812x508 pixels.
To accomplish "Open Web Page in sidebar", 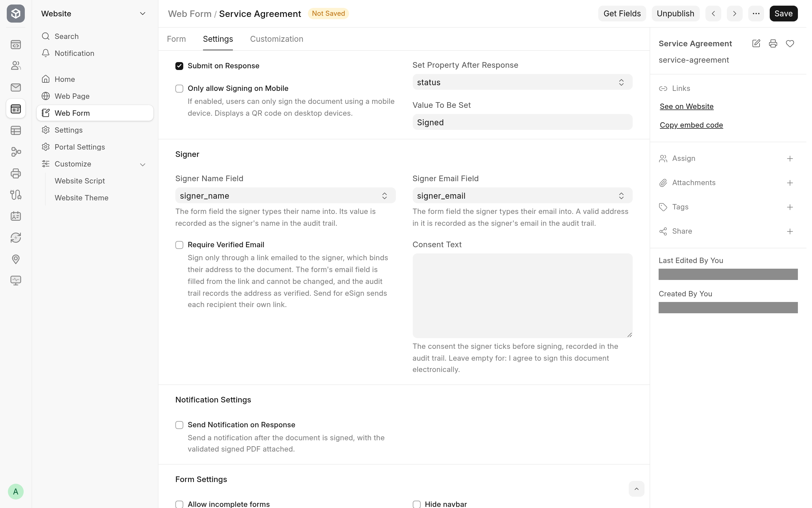I will (95, 96).
